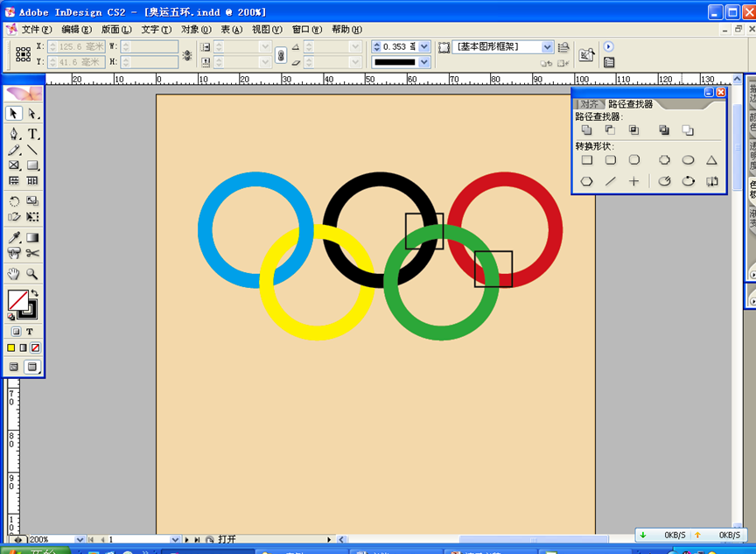756x554 pixels.
Task: Switch to the 对齐 panel tab
Action: point(590,104)
